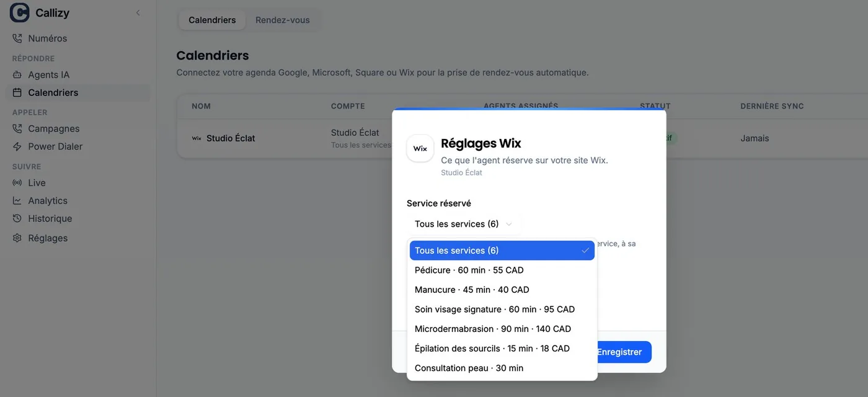868x397 pixels.
Task: Click the phone icon beside Numéros
Action: [17, 38]
